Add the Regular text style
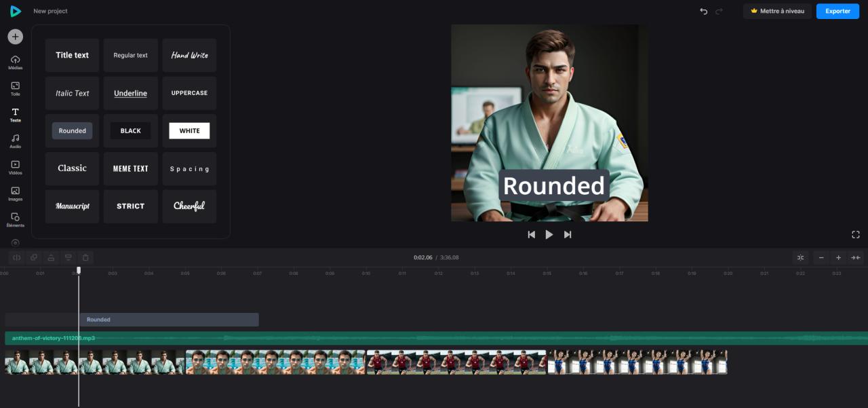 (x=130, y=55)
